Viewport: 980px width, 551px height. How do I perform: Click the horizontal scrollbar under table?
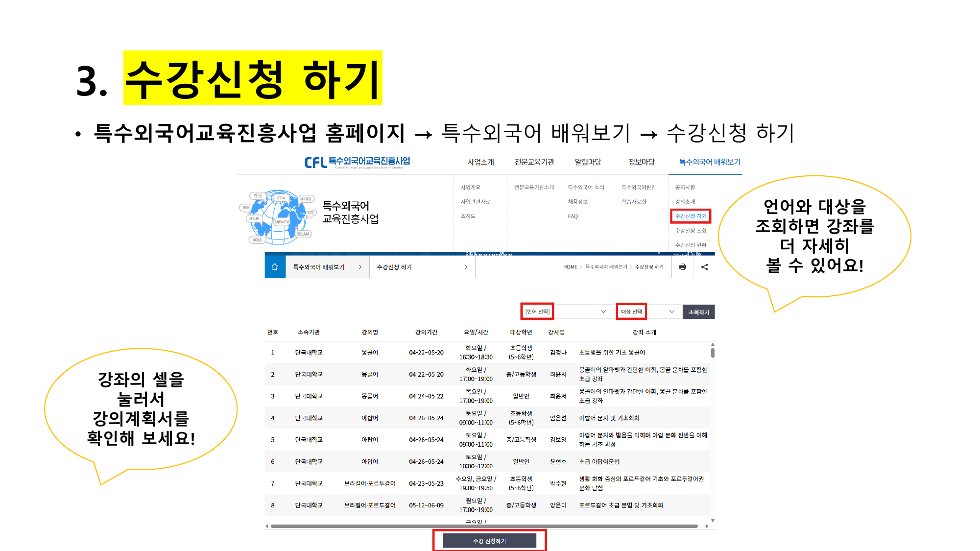pyautogui.click(x=484, y=526)
